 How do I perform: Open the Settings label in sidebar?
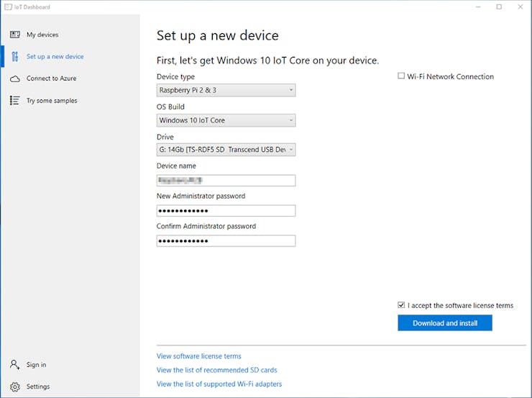click(38, 386)
